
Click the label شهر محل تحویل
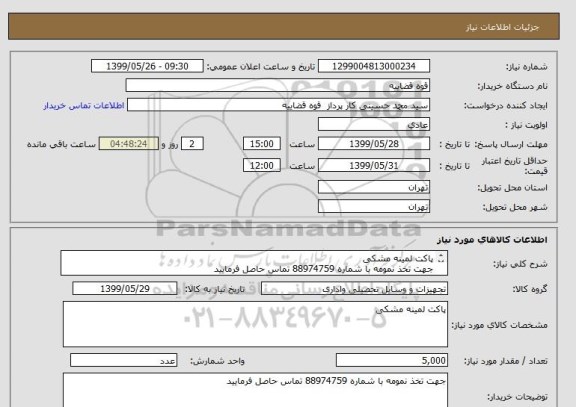coord(515,208)
